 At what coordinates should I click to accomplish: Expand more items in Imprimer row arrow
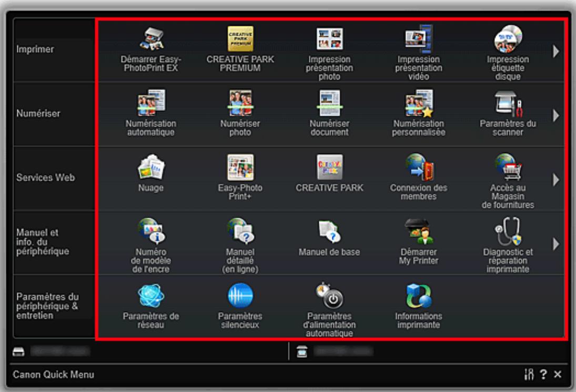tap(556, 51)
